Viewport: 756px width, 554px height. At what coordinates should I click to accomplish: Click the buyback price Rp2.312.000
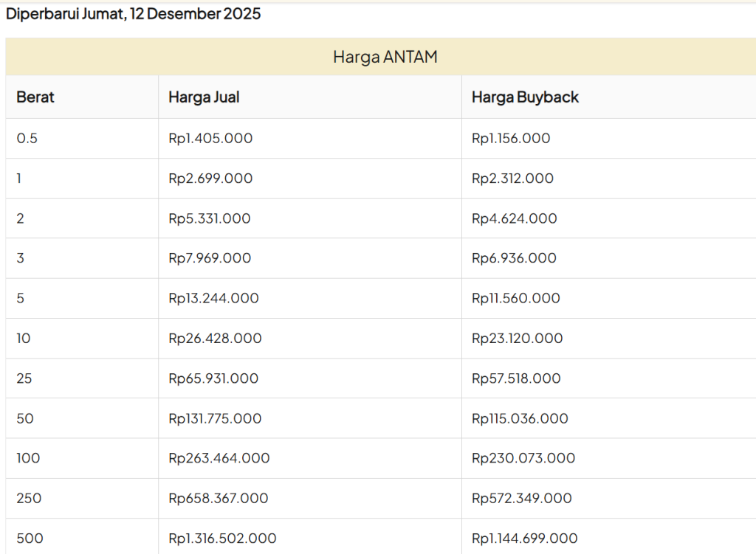(x=512, y=179)
